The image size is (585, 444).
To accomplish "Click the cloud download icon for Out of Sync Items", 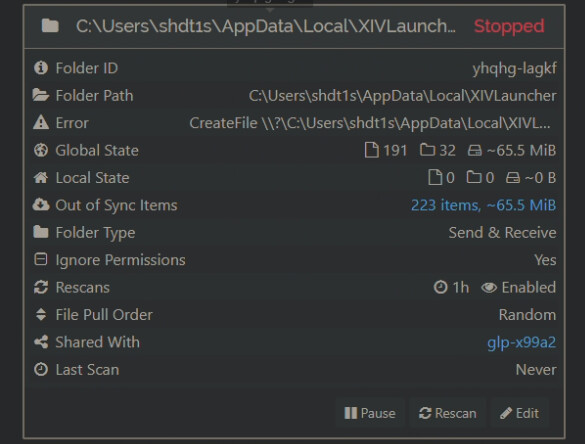I will (41, 205).
